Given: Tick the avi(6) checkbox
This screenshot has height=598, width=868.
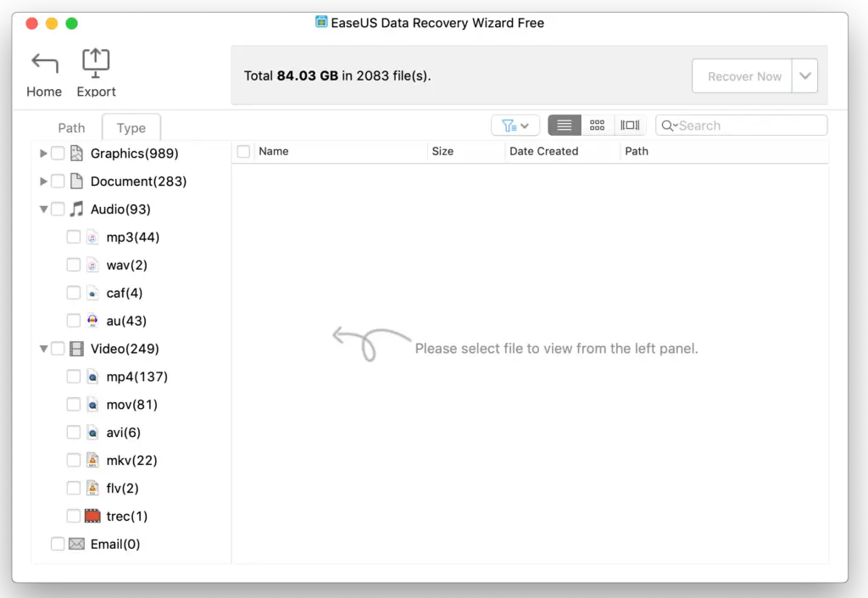Looking at the screenshot, I should tap(73, 432).
